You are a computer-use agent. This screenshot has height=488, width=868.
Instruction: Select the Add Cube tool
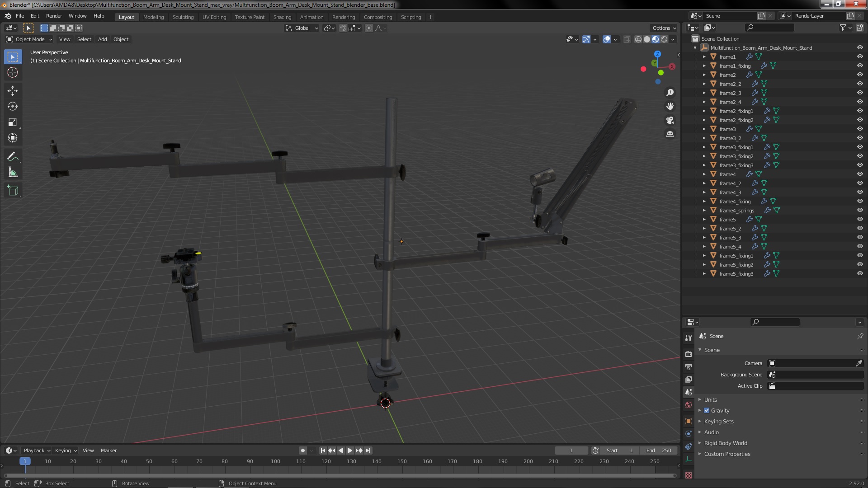coord(13,190)
